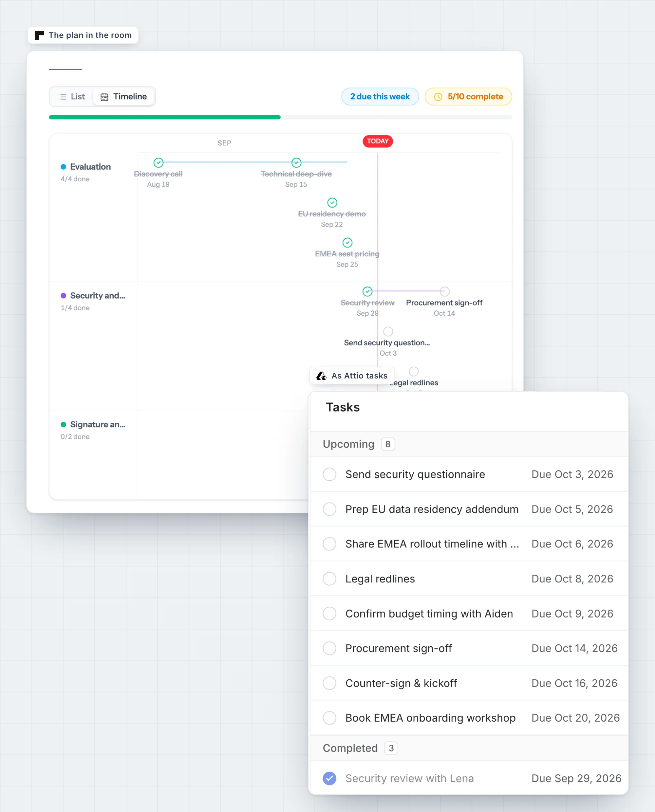Click the green progress bar
Viewport: 655px width, 812px height.
tap(165, 117)
